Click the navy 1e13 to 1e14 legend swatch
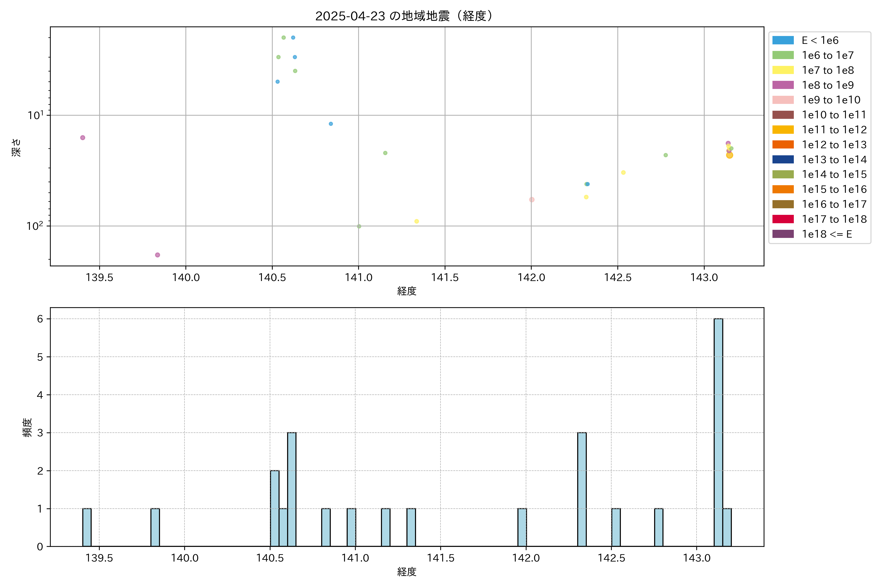The height and width of the screenshot is (588, 882). (x=783, y=159)
